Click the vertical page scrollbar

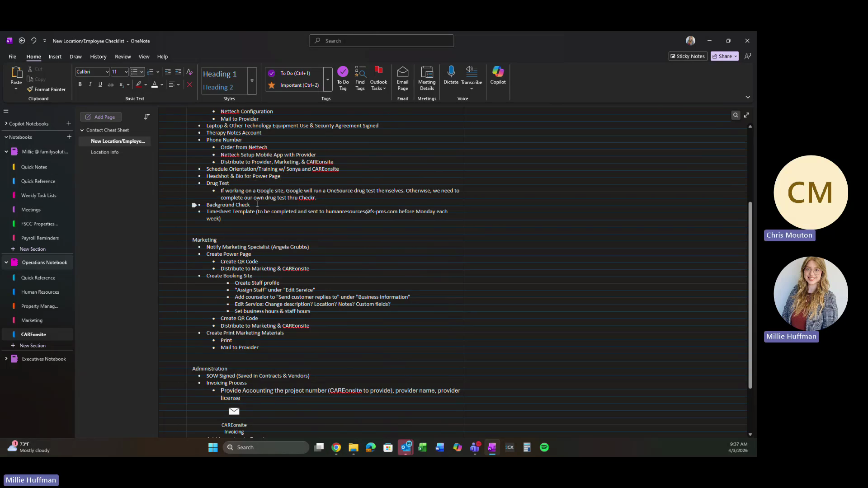pos(750,295)
